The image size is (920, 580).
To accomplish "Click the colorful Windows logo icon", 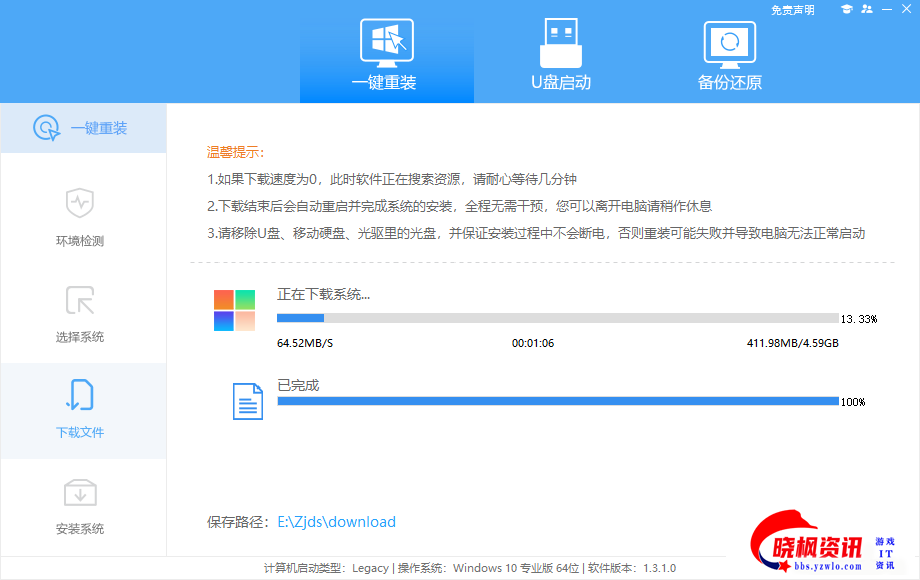I will tap(234, 310).
